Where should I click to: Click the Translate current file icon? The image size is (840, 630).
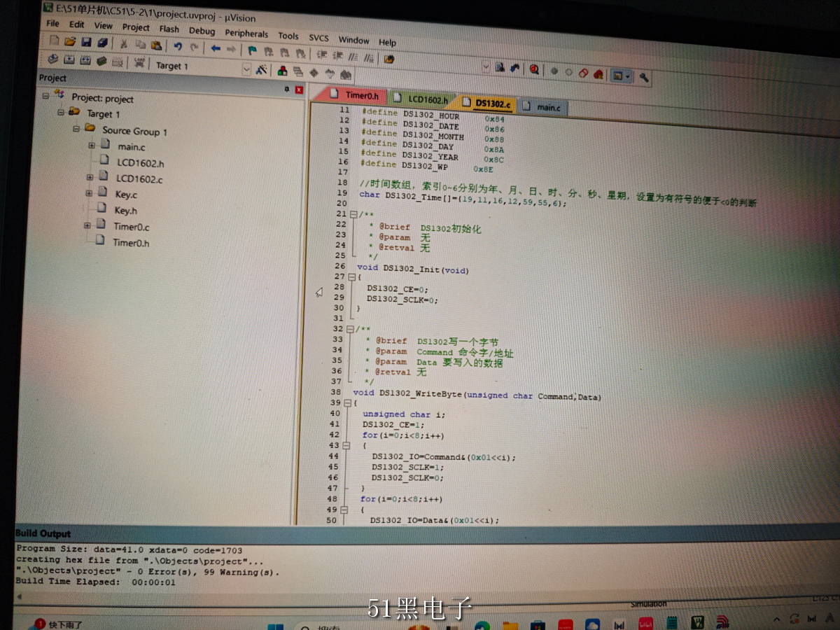point(52,59)
